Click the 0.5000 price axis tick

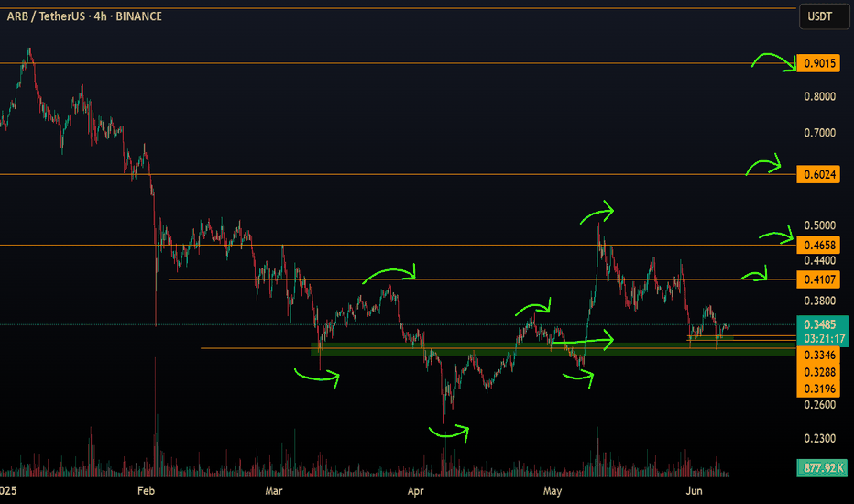(820, 225)
